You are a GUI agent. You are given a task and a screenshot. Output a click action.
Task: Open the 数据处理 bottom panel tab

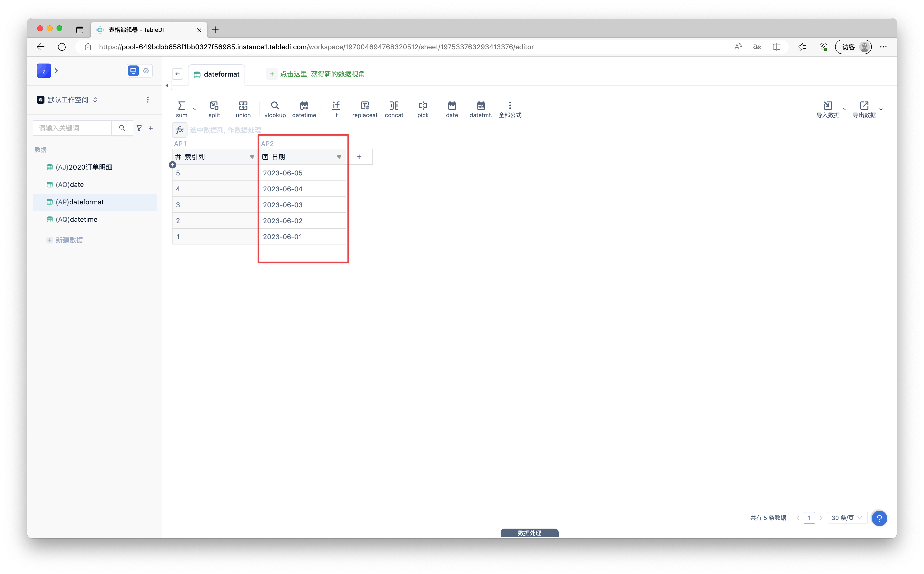point(529,533)
